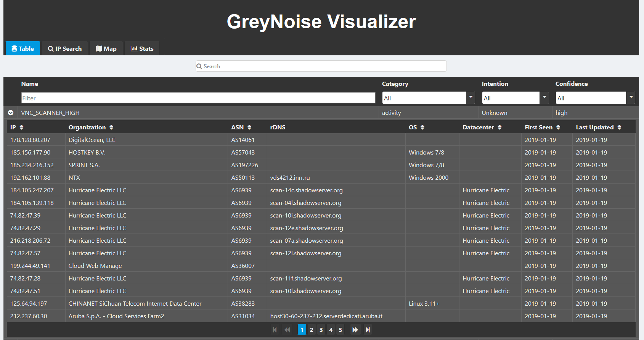Select IP 212.237.60.30

click(x=29, y=316)
